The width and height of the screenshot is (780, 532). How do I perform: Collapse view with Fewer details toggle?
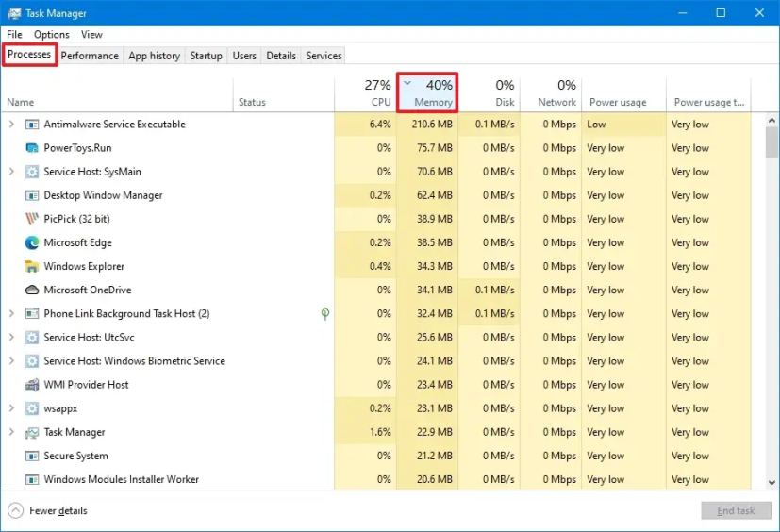pos(47,510)
